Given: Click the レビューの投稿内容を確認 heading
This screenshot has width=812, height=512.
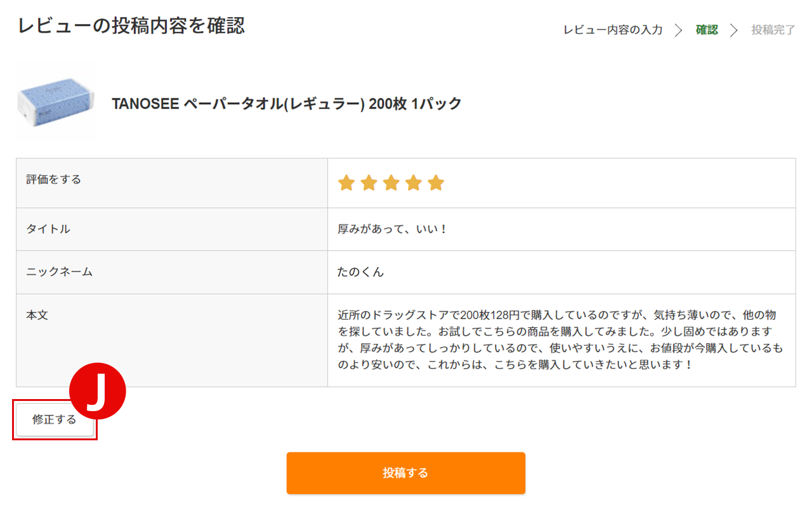Looking at the screenshot, I should coord(131,26).
